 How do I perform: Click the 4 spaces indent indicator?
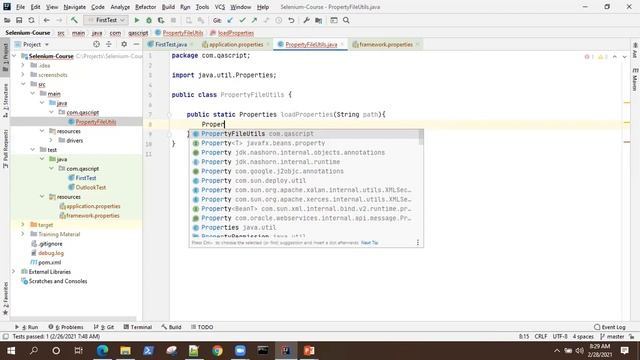coord(583,337)
